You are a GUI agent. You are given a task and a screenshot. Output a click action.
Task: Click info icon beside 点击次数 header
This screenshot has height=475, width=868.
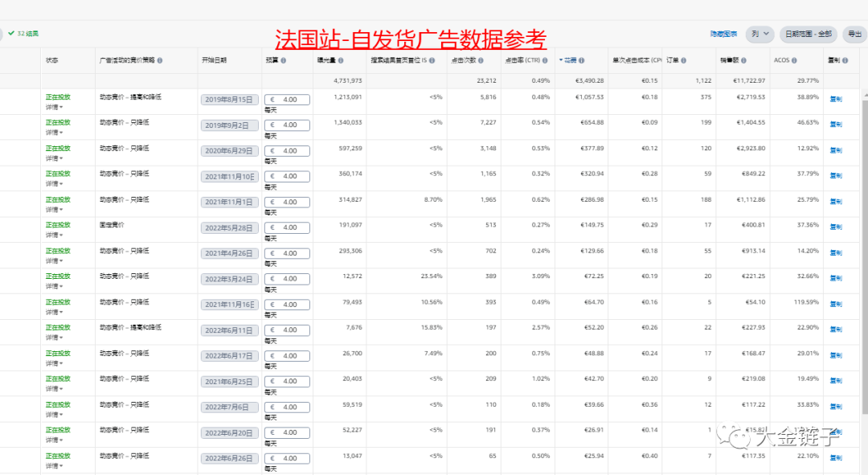(x=481, y=60)
